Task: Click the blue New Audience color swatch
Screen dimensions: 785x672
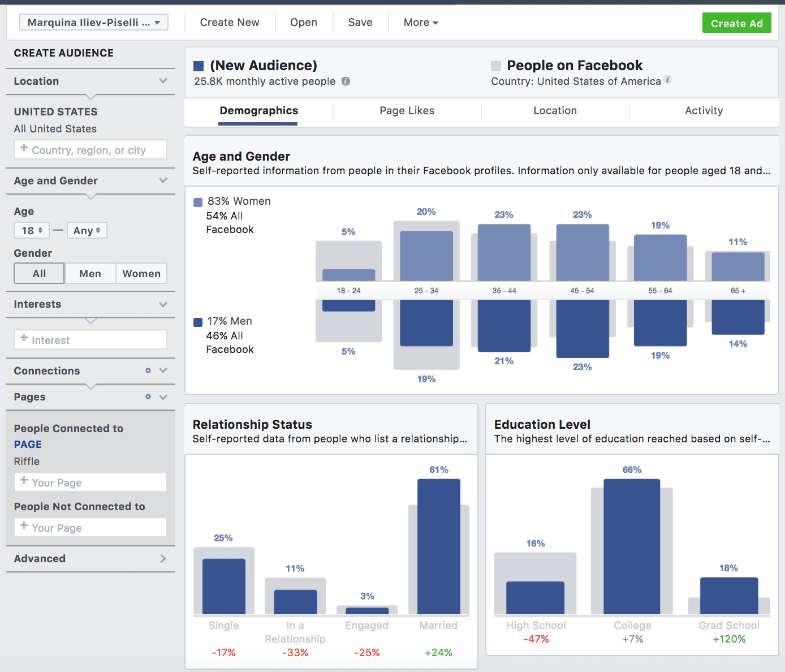Action: coord(199,66)
